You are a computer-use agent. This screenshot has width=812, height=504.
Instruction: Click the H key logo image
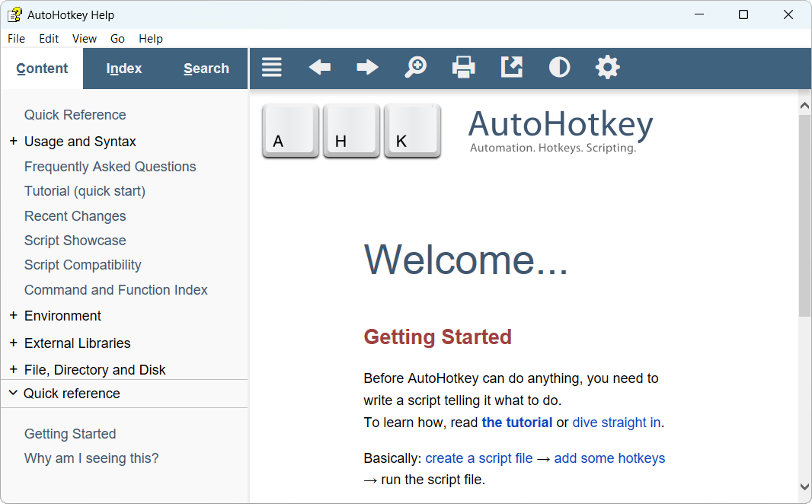352,131
